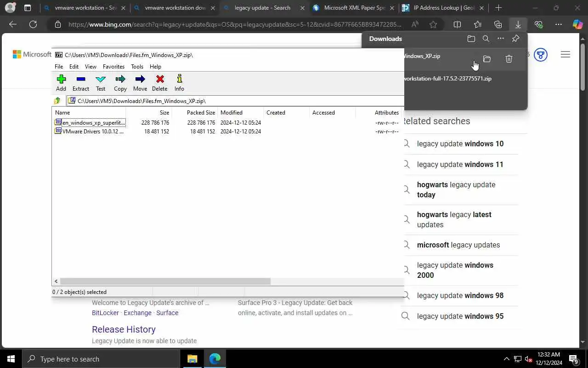
Task: Delete the Windows_XP.zip download entry
Action: (x=509, y=59)
